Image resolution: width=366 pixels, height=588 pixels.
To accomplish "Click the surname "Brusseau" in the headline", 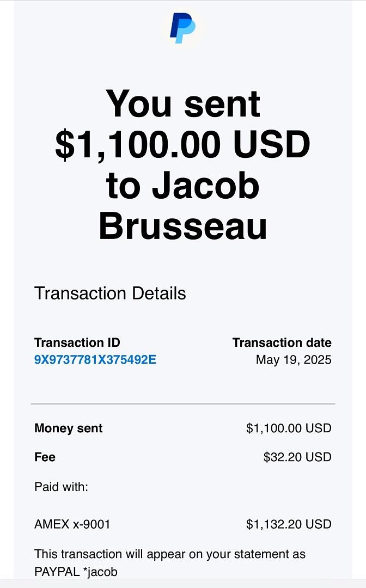I will pos(183,226).
